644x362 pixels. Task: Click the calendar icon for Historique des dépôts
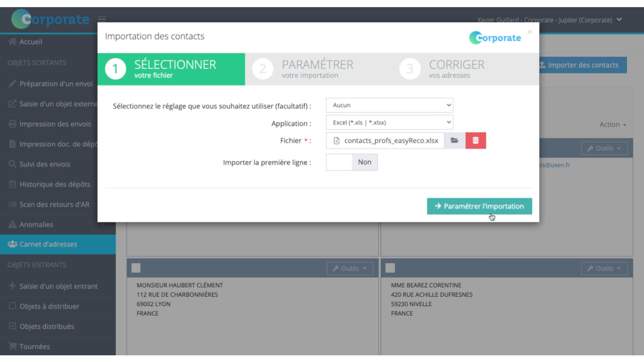[12, 184]
